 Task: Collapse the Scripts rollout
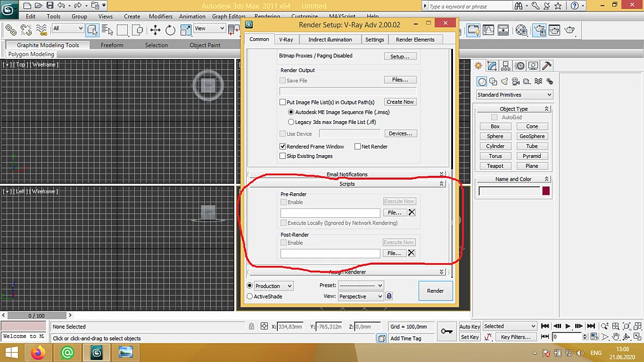(347, 183)
